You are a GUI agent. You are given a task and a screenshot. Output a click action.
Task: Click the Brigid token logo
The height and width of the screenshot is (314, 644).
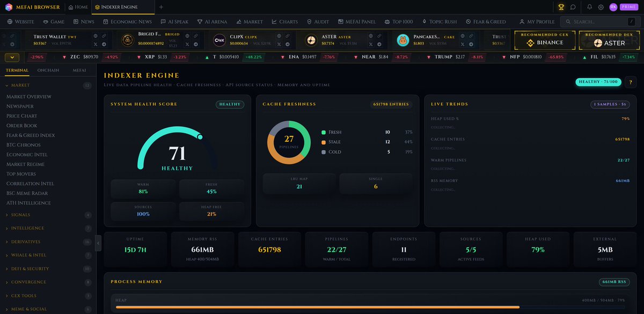tap(128, 40)
